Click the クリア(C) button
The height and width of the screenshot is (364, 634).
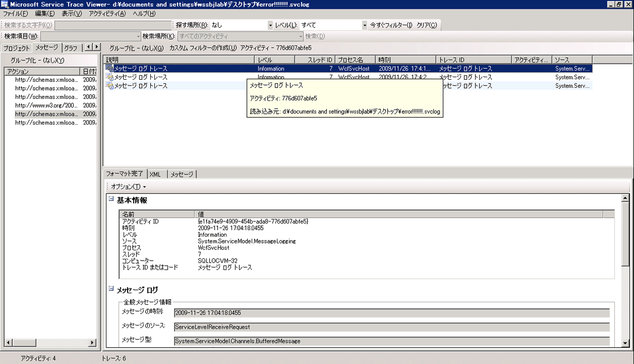(x=427, y=25)
